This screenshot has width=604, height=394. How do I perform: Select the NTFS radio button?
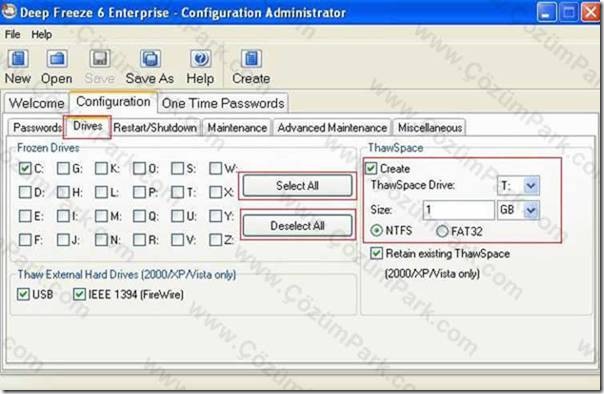(376, 231)
